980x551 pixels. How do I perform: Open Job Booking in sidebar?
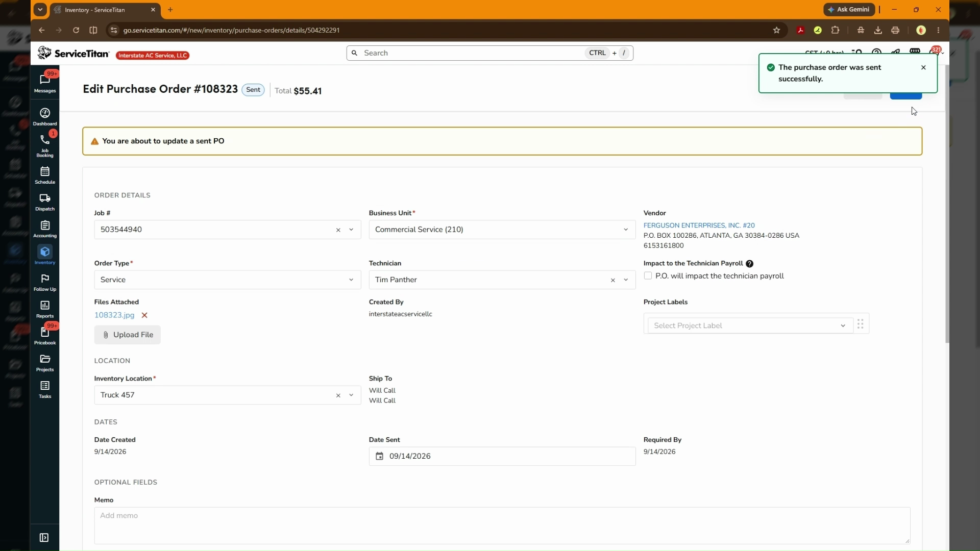pos(45,146)
